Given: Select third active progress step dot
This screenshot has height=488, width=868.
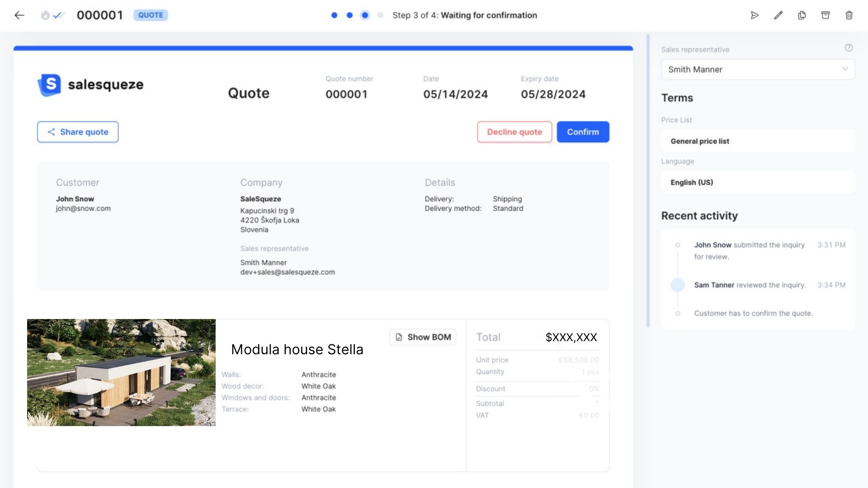Looking at the screenshot, I should click(365, 15).
